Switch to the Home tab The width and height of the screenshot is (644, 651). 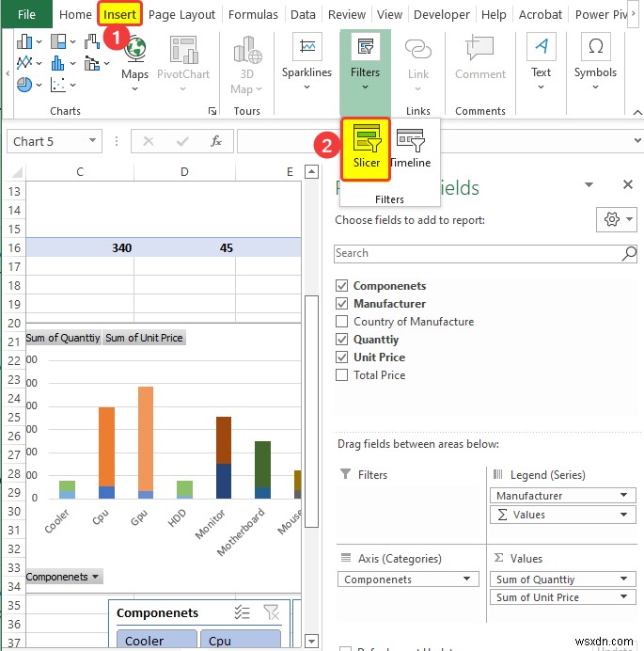(x=75, y=14)
